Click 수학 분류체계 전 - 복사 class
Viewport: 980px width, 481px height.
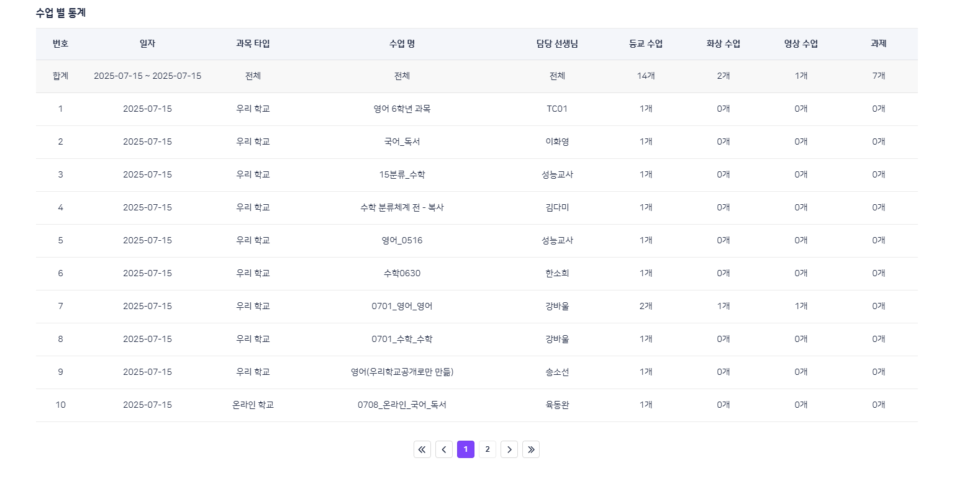[x=402, y=207]
